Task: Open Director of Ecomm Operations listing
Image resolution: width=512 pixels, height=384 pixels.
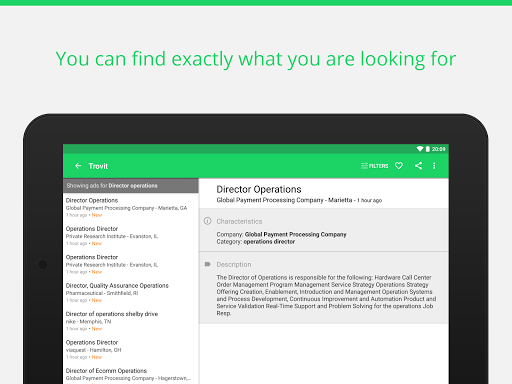Action: pyautogui.click(x=131, y=374)
